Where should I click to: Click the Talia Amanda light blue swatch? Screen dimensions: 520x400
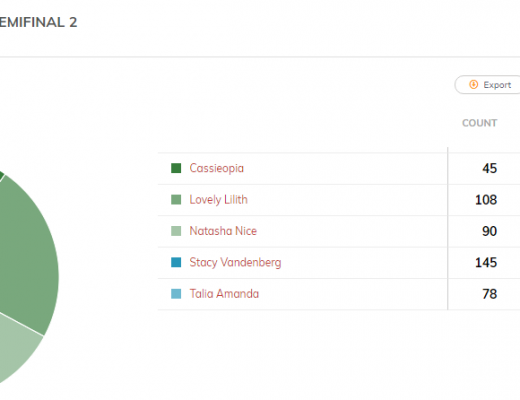pos(176,294)
